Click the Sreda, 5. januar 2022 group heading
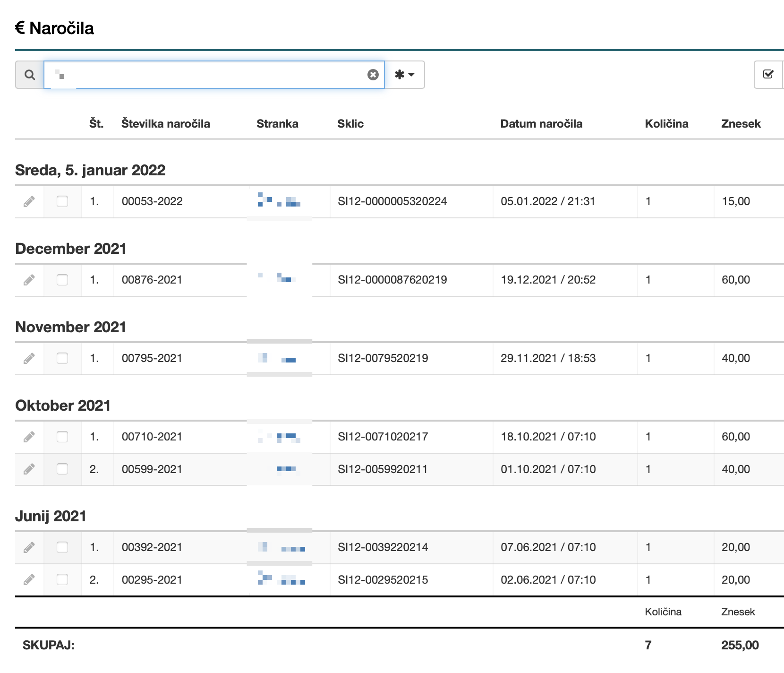Image resolution: width=784 pixels, height=673 pixels. (x=90, y=170)
